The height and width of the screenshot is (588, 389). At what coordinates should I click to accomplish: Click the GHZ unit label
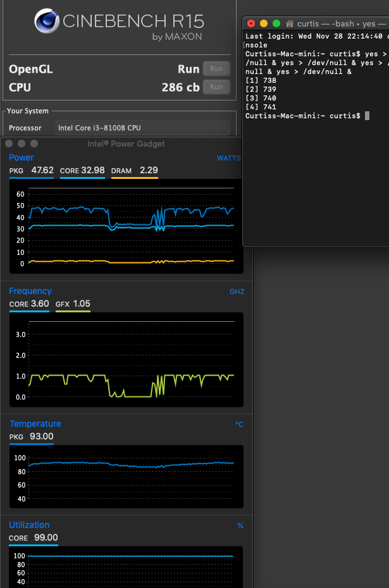click(x=237, y=291)
